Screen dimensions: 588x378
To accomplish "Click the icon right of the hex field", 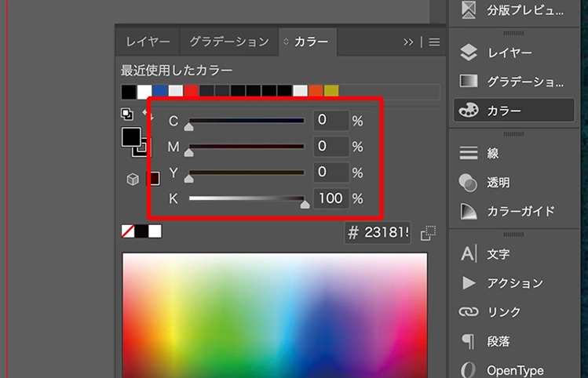I will (429, 233).
